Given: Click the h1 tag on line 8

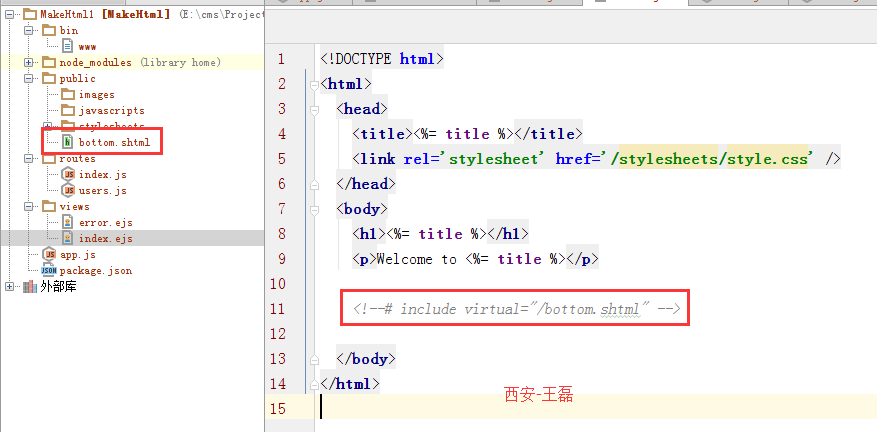Looking at the screenshot, I should click(x=369, y=234).
